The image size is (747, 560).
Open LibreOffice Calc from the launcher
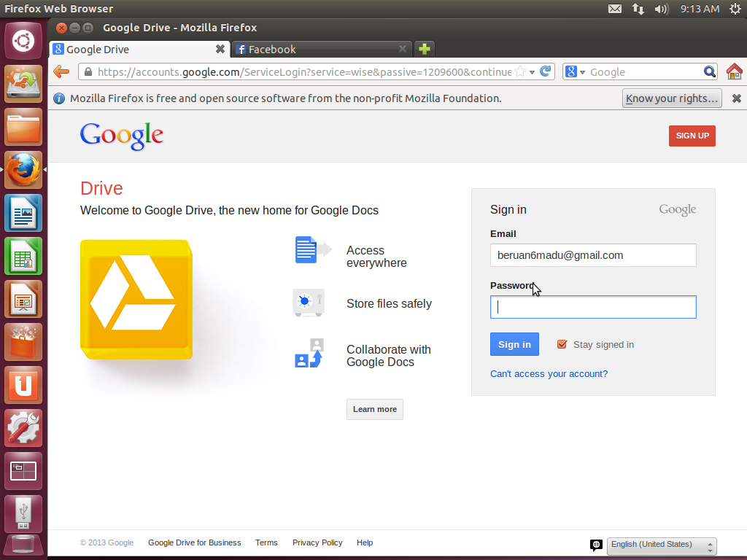[x=23, y=256]
